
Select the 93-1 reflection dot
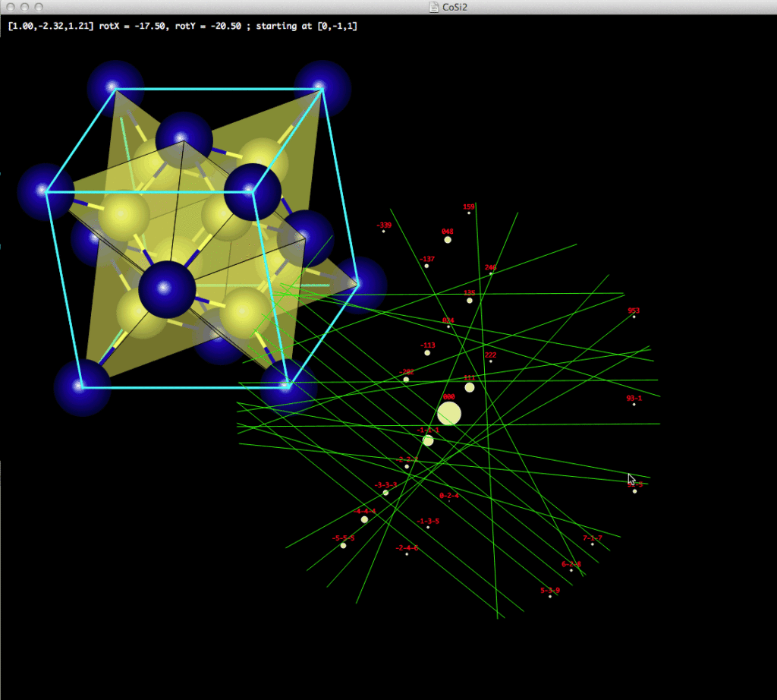tap(634, 404)
